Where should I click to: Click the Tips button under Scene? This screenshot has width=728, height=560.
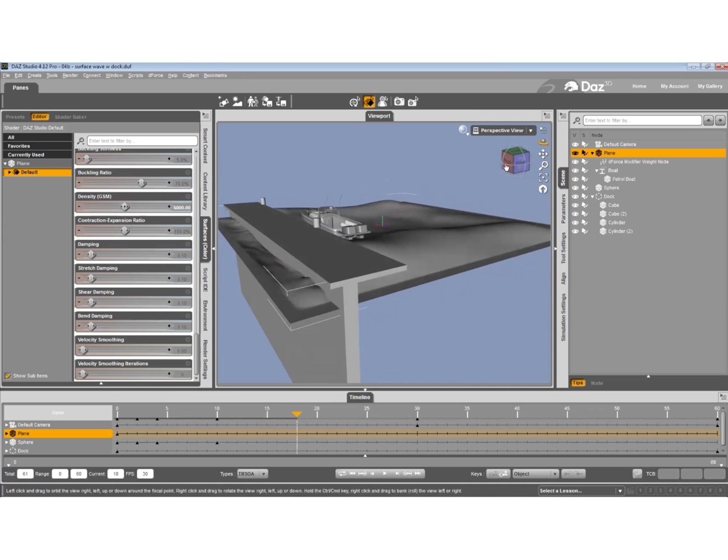tap(577, 383)
